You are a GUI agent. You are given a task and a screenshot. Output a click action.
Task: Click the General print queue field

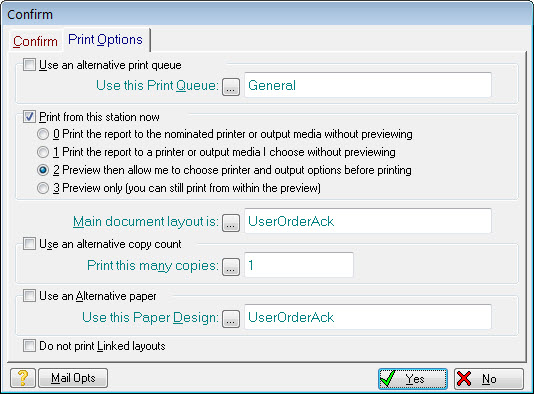[368, 85]
